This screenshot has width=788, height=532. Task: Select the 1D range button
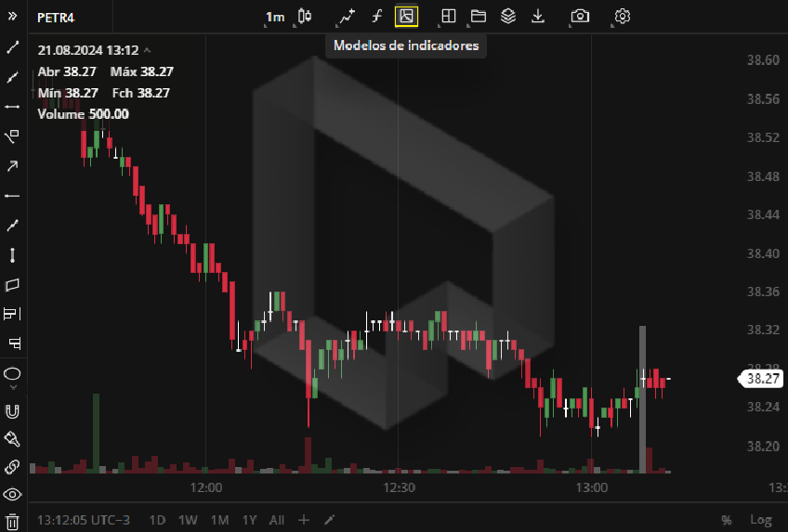pyautogui.click(x=158, y=520)
